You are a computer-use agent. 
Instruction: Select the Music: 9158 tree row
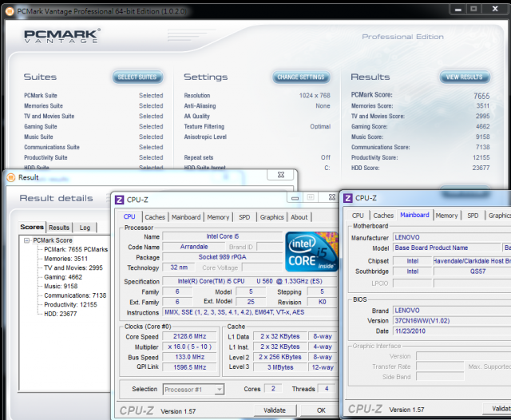(61, 287)
